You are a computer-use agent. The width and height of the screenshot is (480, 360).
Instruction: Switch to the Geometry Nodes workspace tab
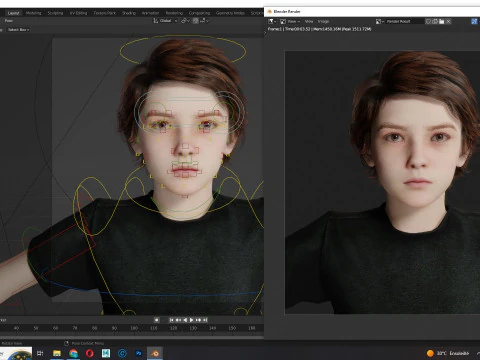[x=230, y=13]
